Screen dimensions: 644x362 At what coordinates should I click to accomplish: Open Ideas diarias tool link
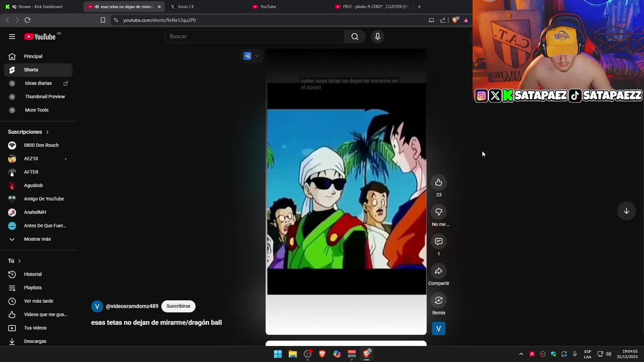pos(38,83)
